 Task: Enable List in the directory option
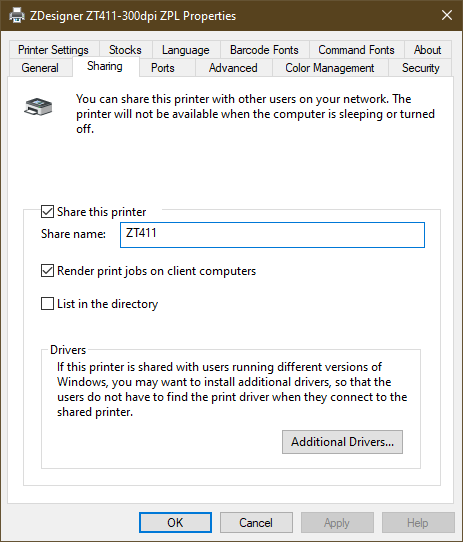[x=47, y=303]
